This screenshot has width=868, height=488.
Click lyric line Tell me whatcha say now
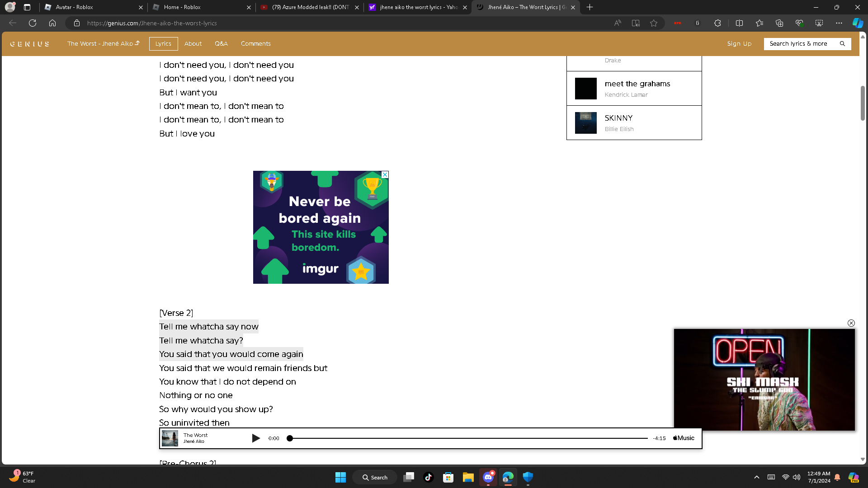[209, 327]
